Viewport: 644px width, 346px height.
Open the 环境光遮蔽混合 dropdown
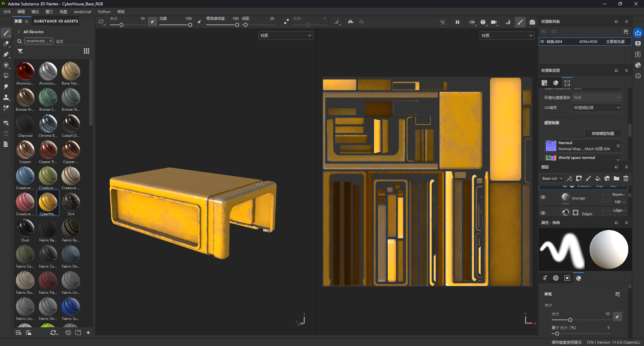pyautogui.click(x=597, y=98)
